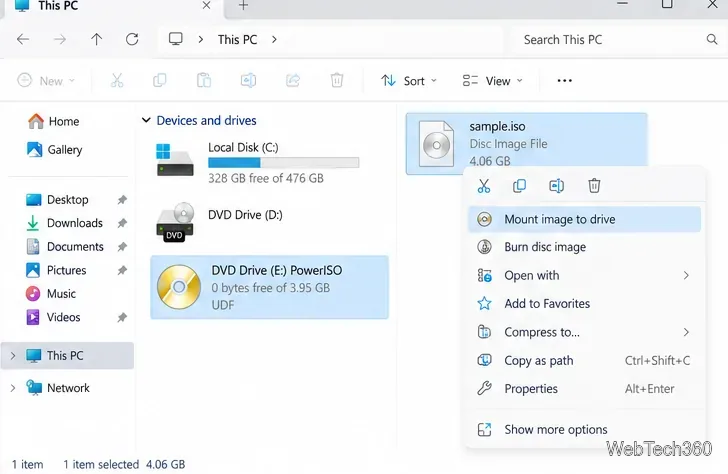The image size is (728, 474).
Task: Click chevron before This PC breadcrumb
Action: pos(201,39)
